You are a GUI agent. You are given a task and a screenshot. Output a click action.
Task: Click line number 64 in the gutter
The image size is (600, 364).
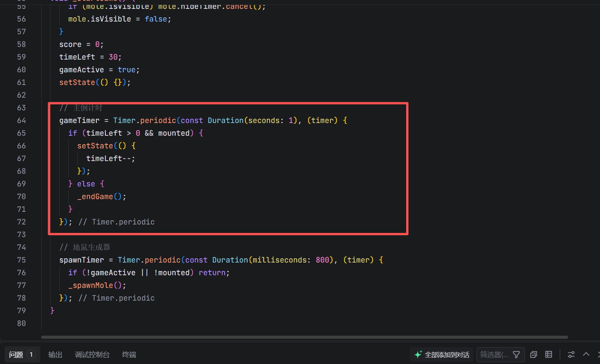coord(22,120)
